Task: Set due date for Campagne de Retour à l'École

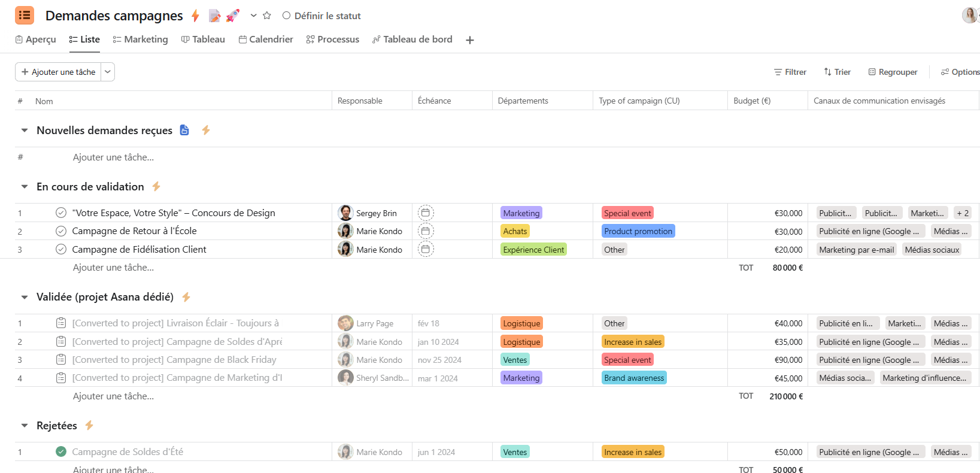Action: pos(426,231)
